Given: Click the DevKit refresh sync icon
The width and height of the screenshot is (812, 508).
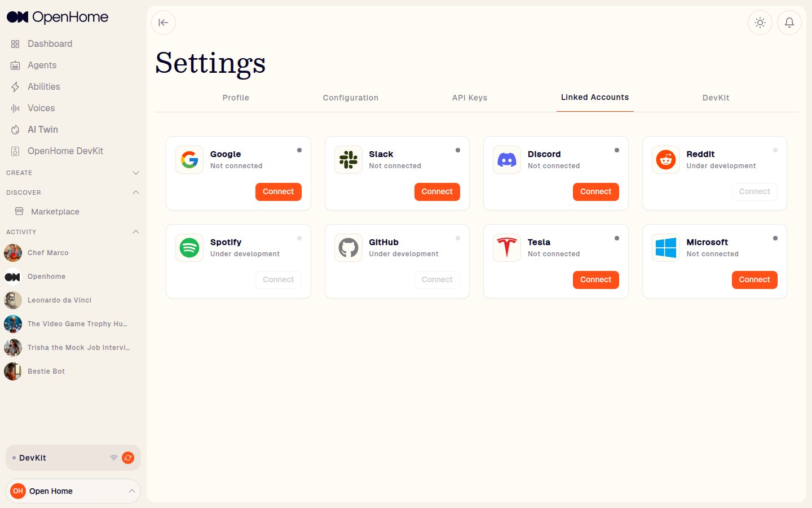Looking at the screenshot, I should (128, 458).
